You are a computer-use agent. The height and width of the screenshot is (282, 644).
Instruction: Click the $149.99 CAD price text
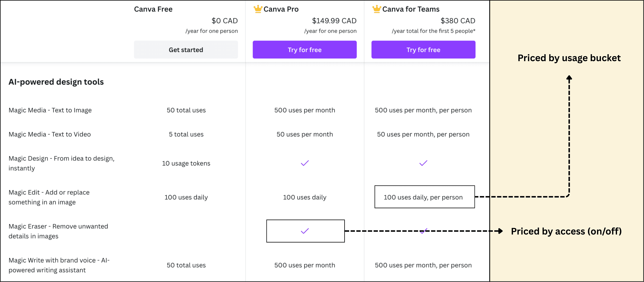coord(334,21)
